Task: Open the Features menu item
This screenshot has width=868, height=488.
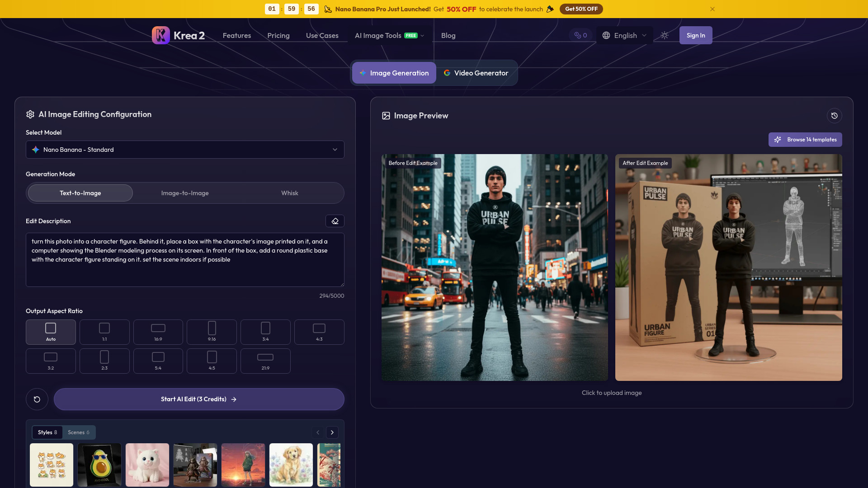Action: [237, 35]
